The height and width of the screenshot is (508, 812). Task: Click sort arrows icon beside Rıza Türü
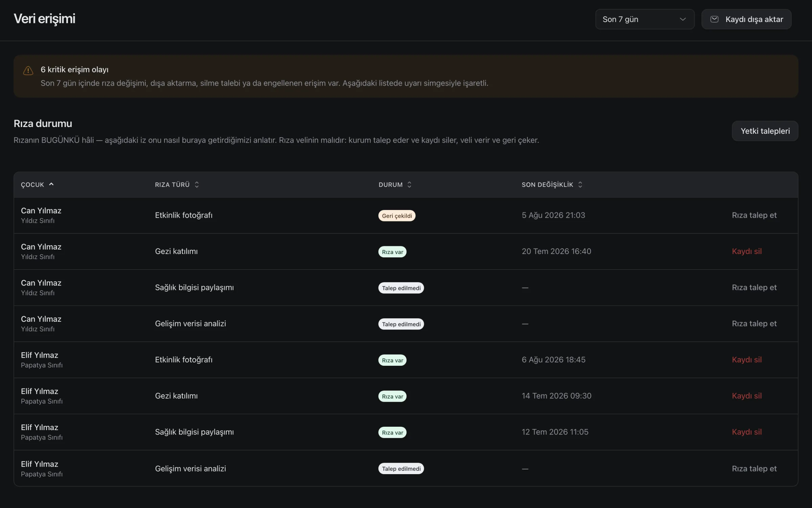click(197, 185)
